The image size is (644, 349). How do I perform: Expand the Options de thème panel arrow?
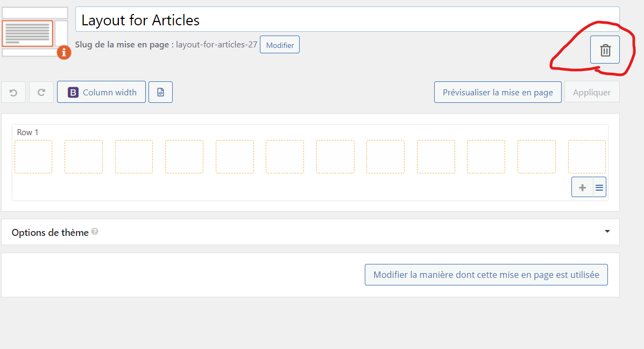(x=607, y=232)
